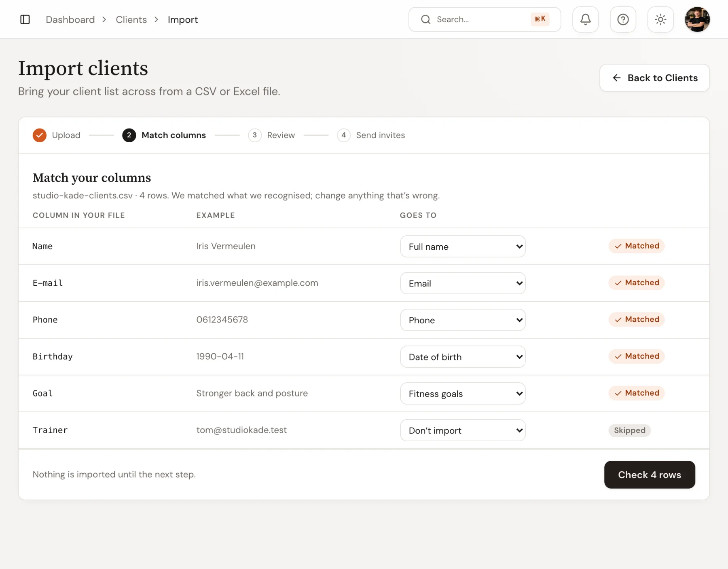728x569 pixels.
Task: Toggle the sidebar panel icon
Action: pos(25,19)
